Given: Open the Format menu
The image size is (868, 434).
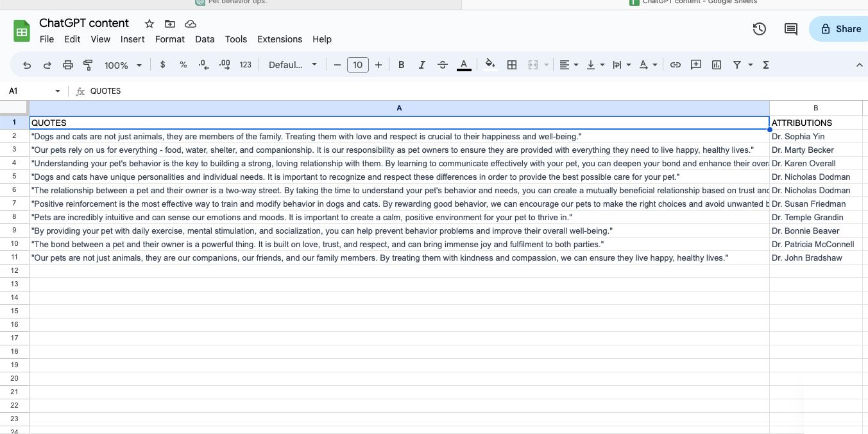Looking at the screenshot, I should 169,39.
